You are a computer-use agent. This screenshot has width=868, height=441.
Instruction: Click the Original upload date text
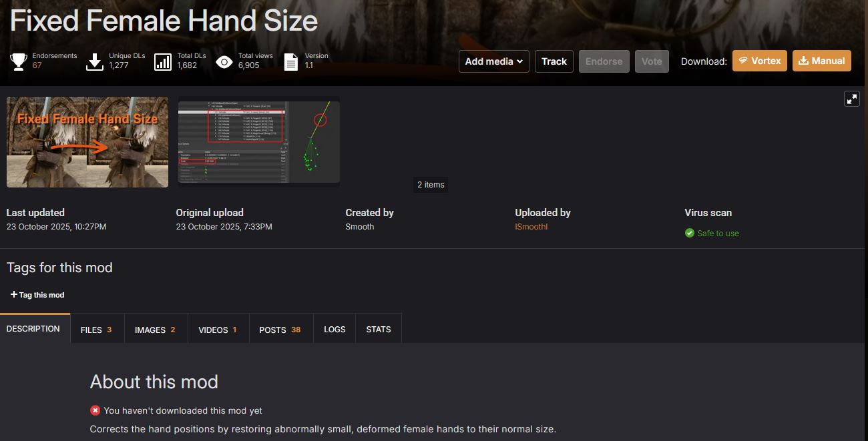tap(224, 227)
